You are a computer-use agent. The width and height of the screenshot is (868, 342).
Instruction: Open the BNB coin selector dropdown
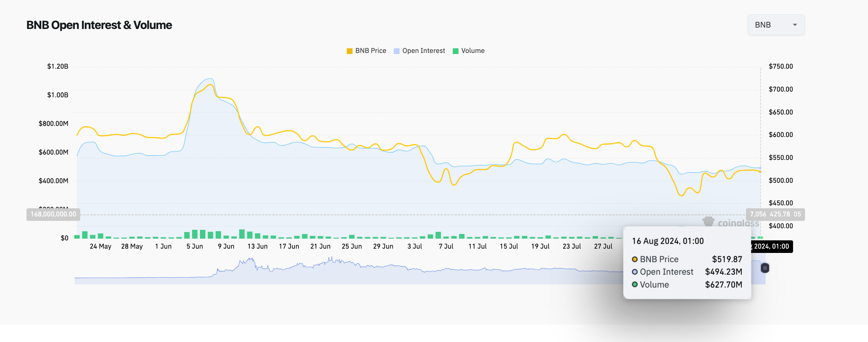click(776, 25)
